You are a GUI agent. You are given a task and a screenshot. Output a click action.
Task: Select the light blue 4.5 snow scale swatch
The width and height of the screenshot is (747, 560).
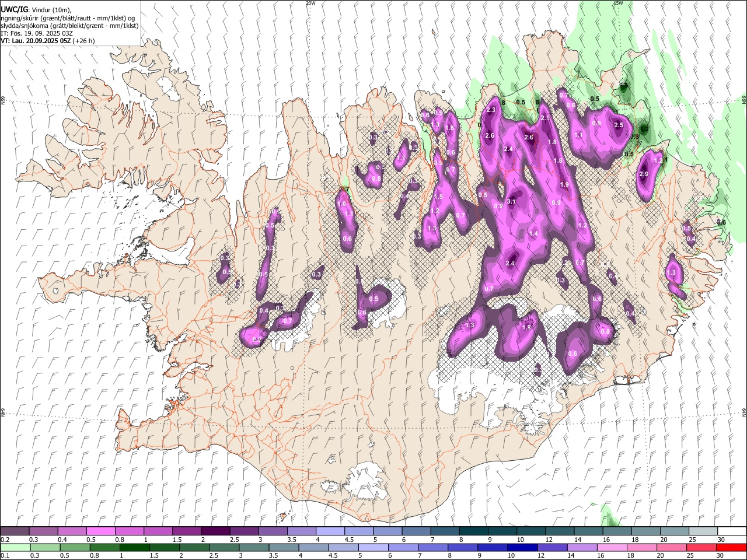point(358,531)
